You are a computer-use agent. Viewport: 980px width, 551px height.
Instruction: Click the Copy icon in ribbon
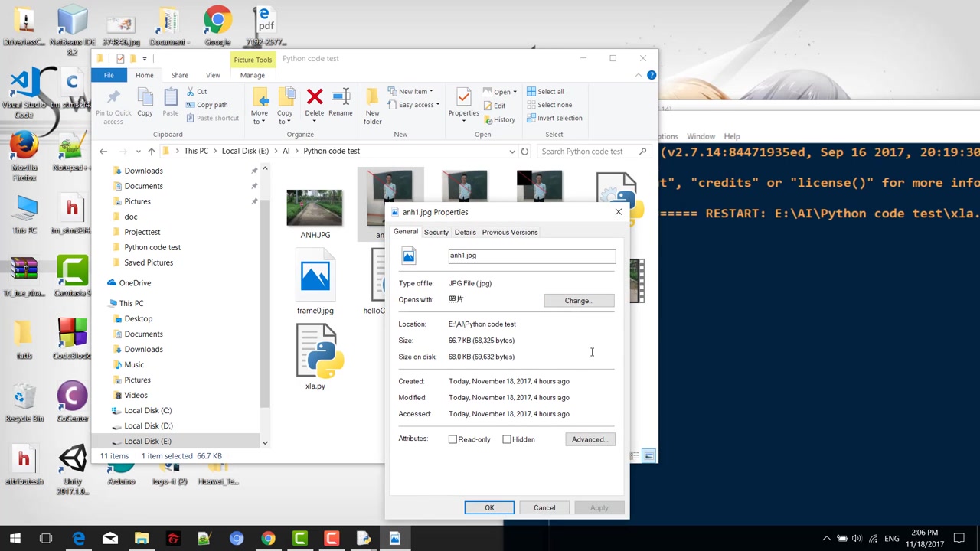click(145, 97)
